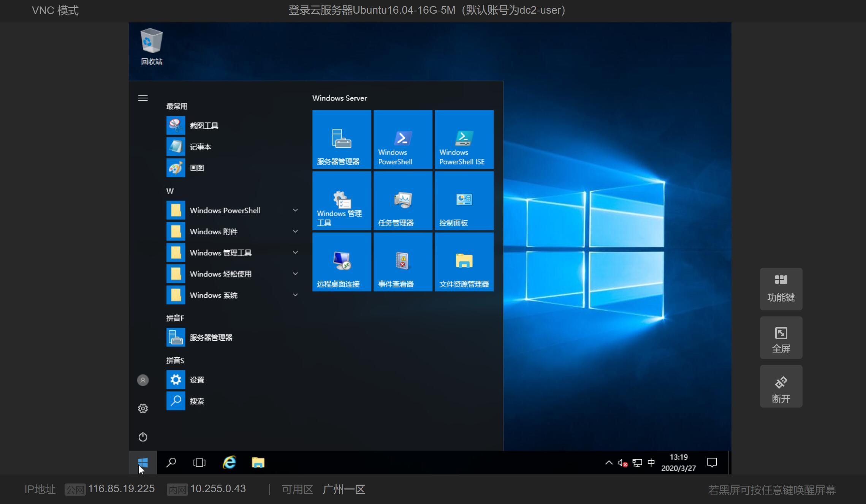Open the Control Panel (控制面板) tile
Viewport: 866px width, 504px height.
click(x=464, y=201)
